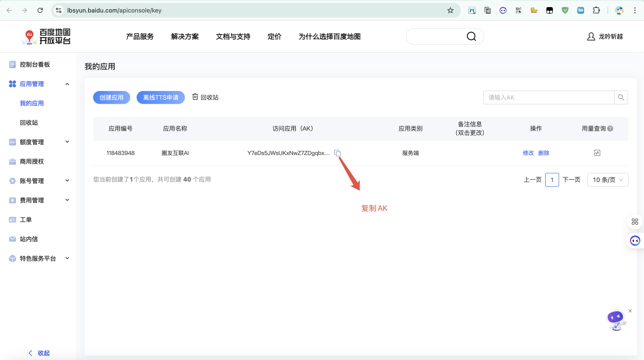Collapse the 应用管理 sidebar section
This screenshot has height=360, width=644.
pos(67,84)
